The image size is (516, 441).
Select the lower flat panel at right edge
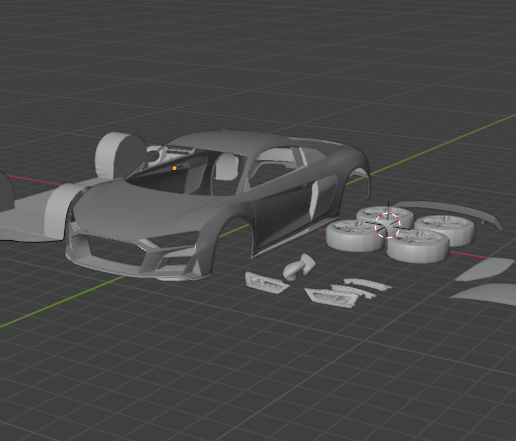(486, 294)
